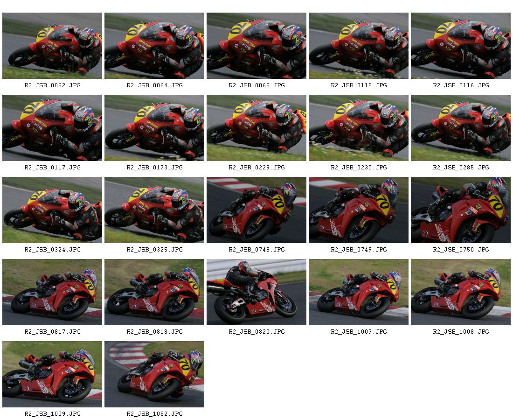Open thumbnail R2_JSB_0062.JPG
This screenshot has height=420, width=513.
coord(52,46)
